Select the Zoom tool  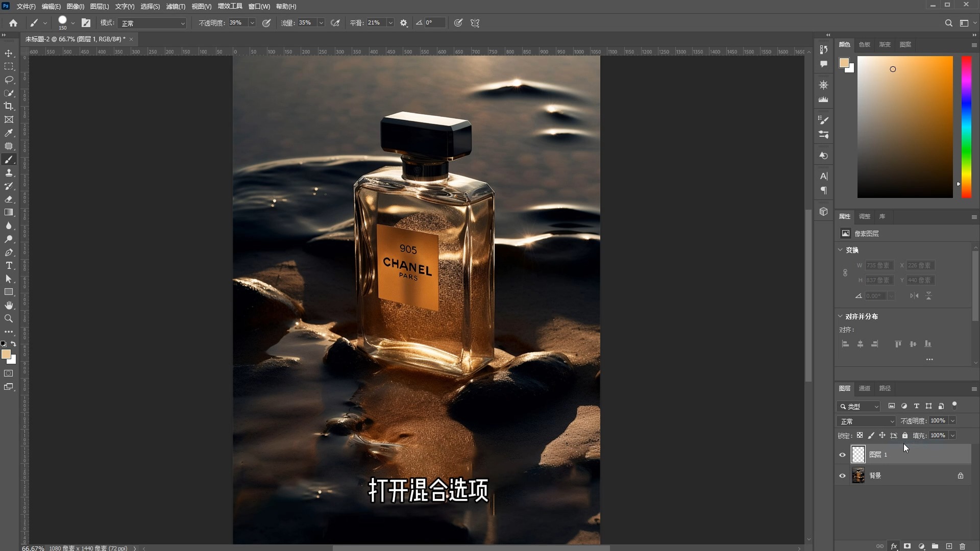point(9,319)
